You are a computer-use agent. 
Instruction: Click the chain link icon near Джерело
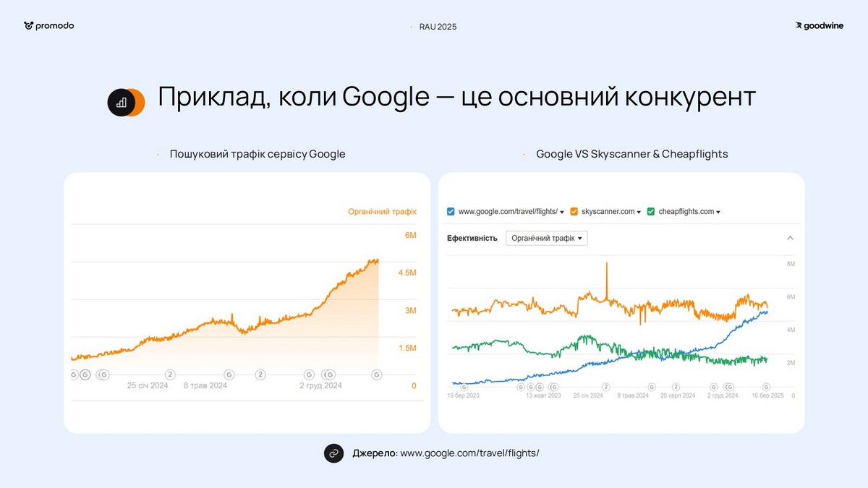tap(333, 453)
